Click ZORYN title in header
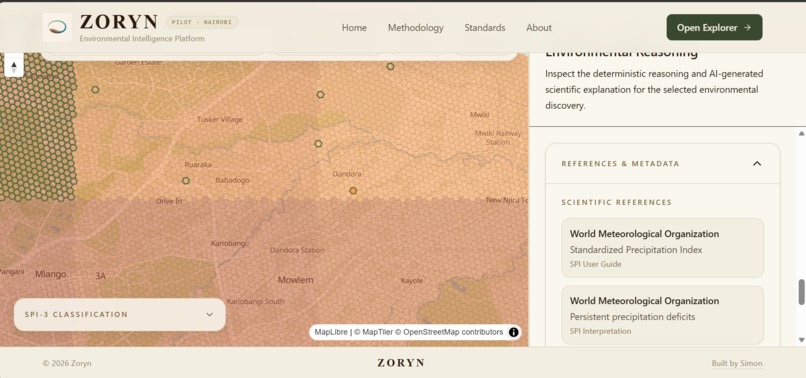The image size is (806, 378). coord(119,22)
